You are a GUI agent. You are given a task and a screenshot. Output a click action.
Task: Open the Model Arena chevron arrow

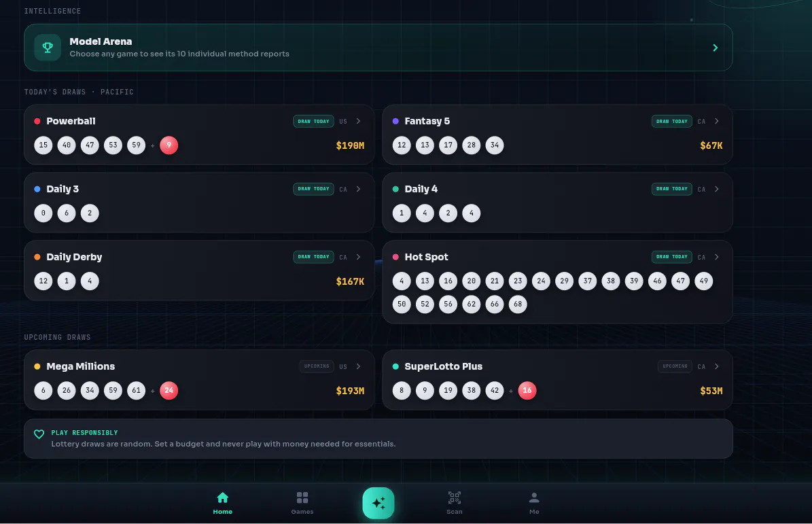point(715,48)
